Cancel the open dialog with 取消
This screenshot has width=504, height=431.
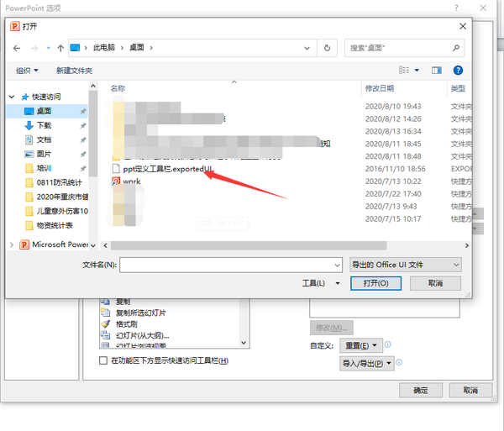(435, 283)
